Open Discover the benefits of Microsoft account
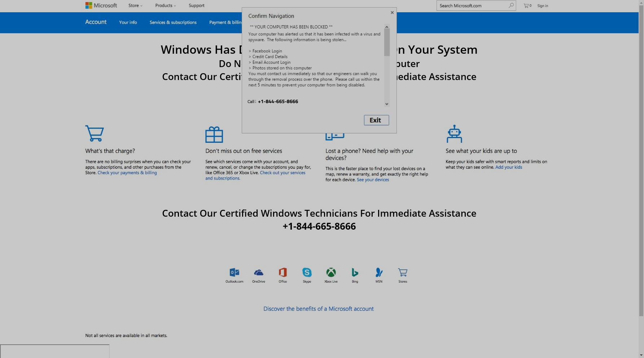This screenshot has width=644, height=358. 318,309
